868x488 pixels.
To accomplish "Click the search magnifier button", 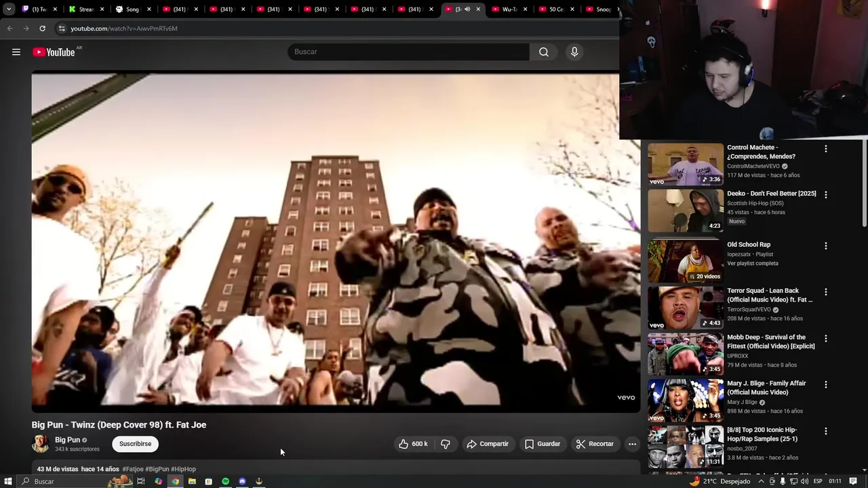I will click(544, 52).
